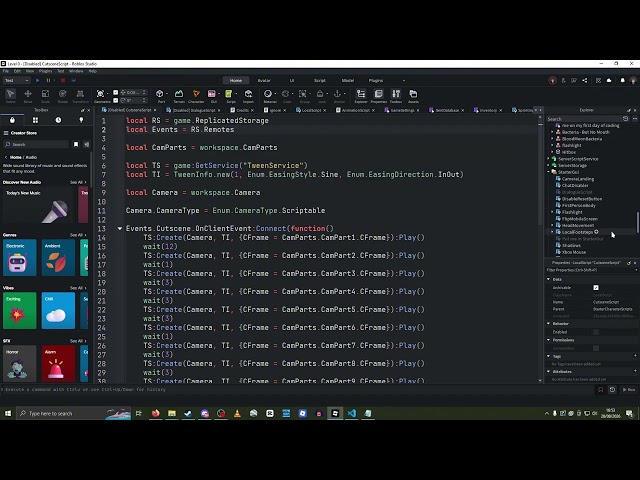Screen dimensions: 640x480
Task: Expand the ServerScriptService node
Action: 549,159
